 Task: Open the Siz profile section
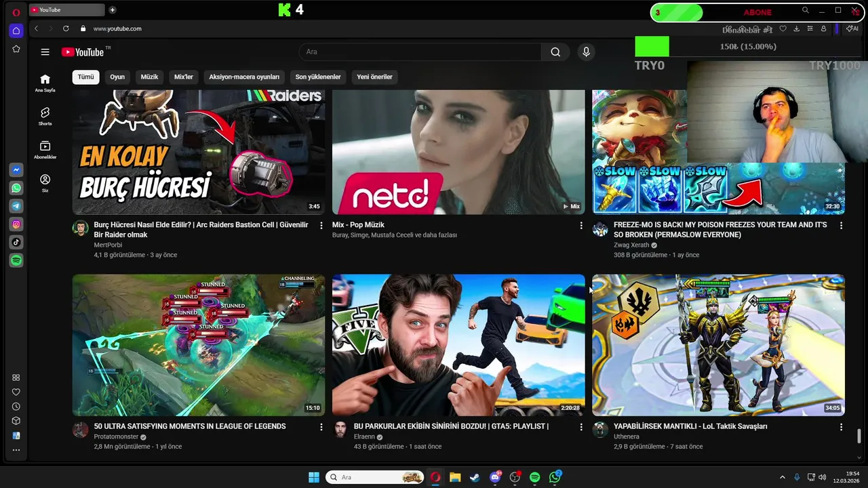click(x=45, y=183)
